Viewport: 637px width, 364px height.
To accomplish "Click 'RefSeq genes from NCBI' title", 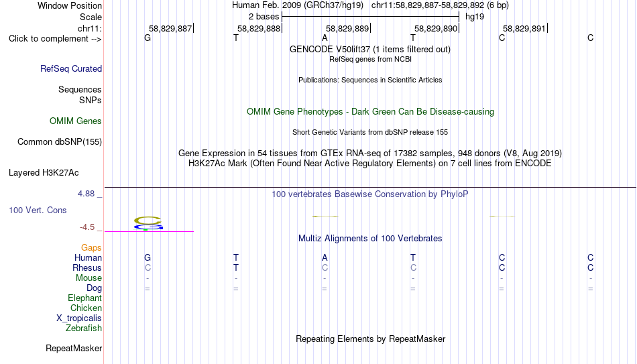I will pos(371,59).
